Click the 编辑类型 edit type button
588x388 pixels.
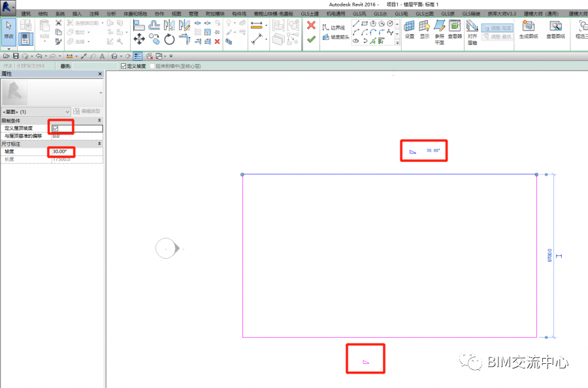pos(87,111)
